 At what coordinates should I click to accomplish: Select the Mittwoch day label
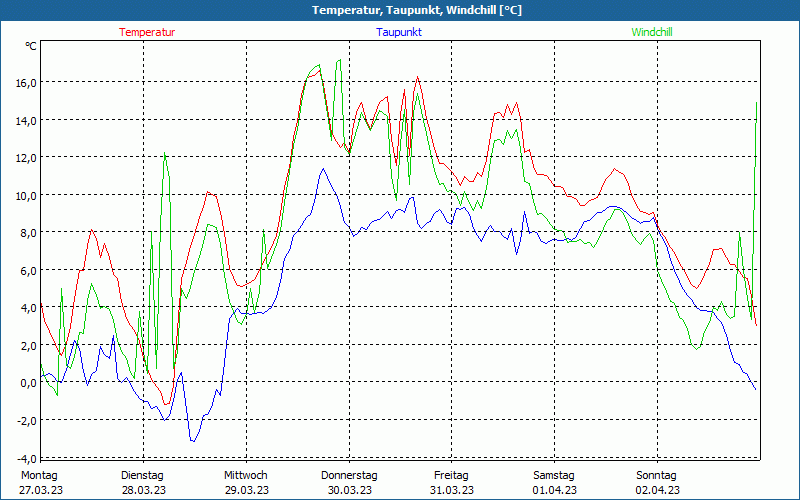tap(245, 475)
